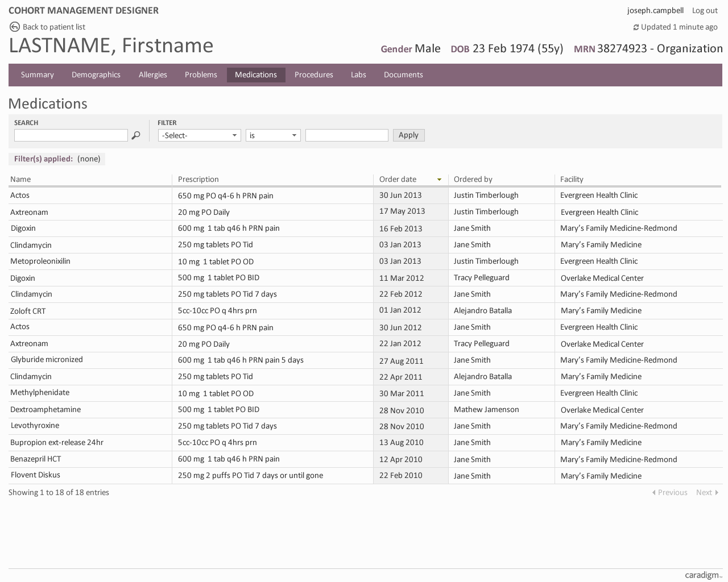This screenshot has width=728, height=582.
Task: Click the Apply filter button
Action: coord(408,135)
